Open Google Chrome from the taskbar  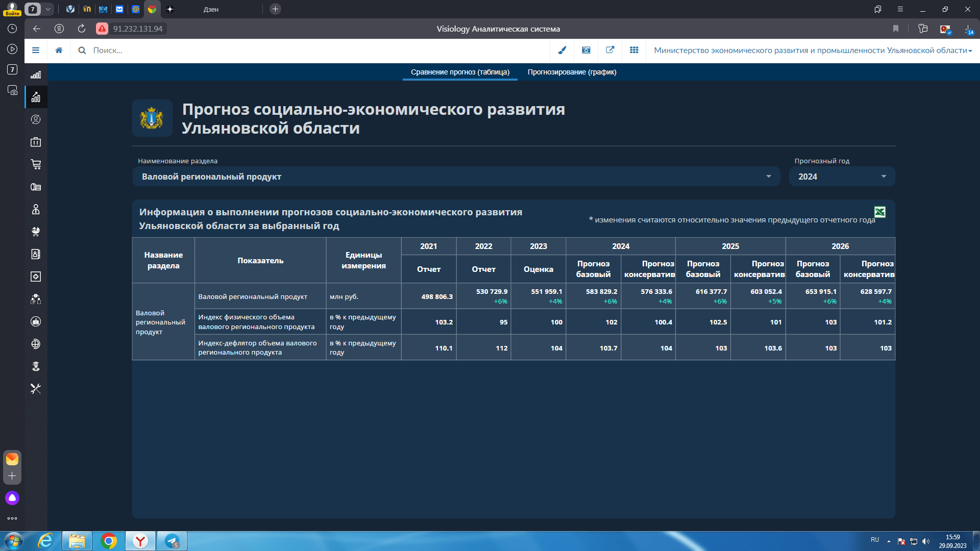click(108, 541)
